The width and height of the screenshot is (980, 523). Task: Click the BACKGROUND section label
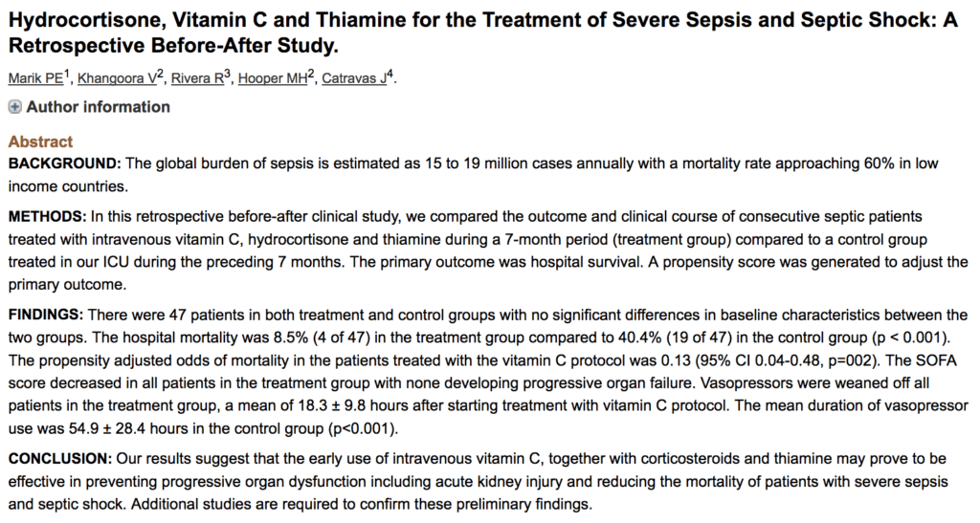[64, 163]
